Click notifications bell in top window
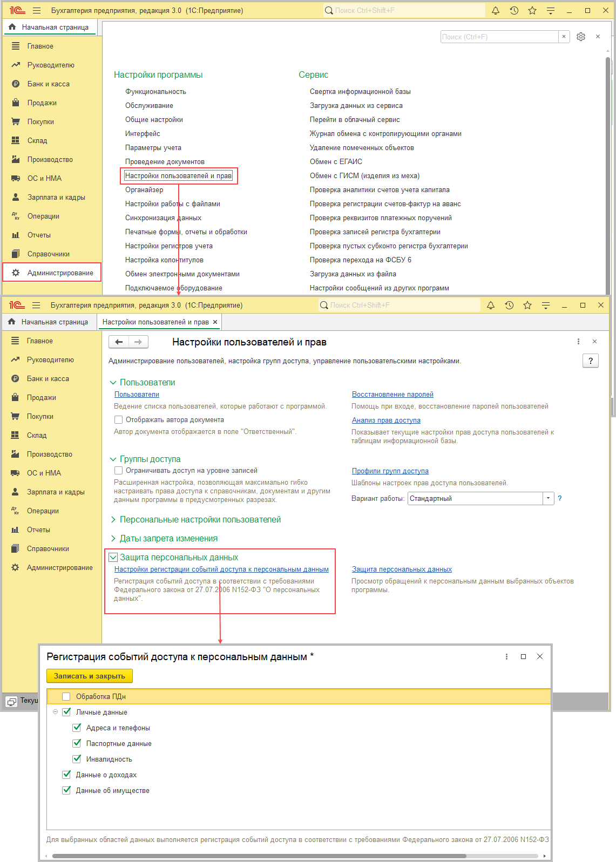 tap(496, 10)
